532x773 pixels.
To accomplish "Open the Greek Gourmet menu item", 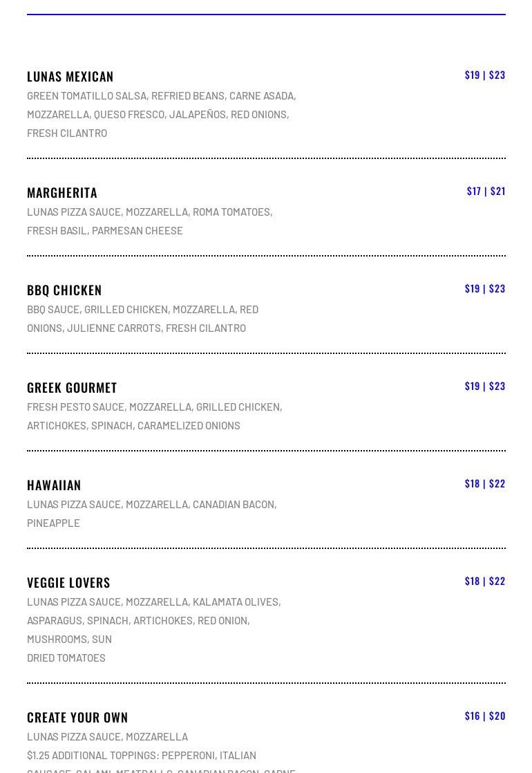I will pos(72,387).
